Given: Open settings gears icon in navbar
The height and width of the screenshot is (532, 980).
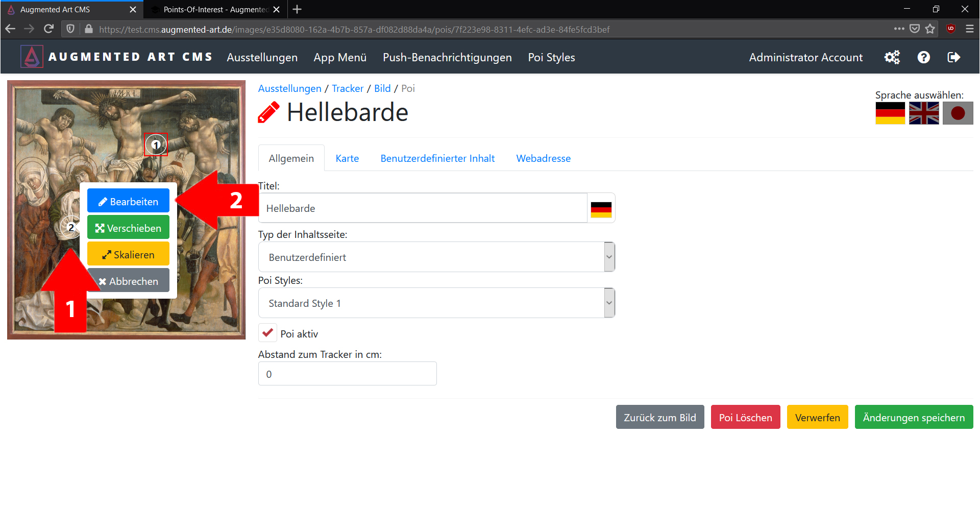Looking at the screenshot, I should 892,57.
